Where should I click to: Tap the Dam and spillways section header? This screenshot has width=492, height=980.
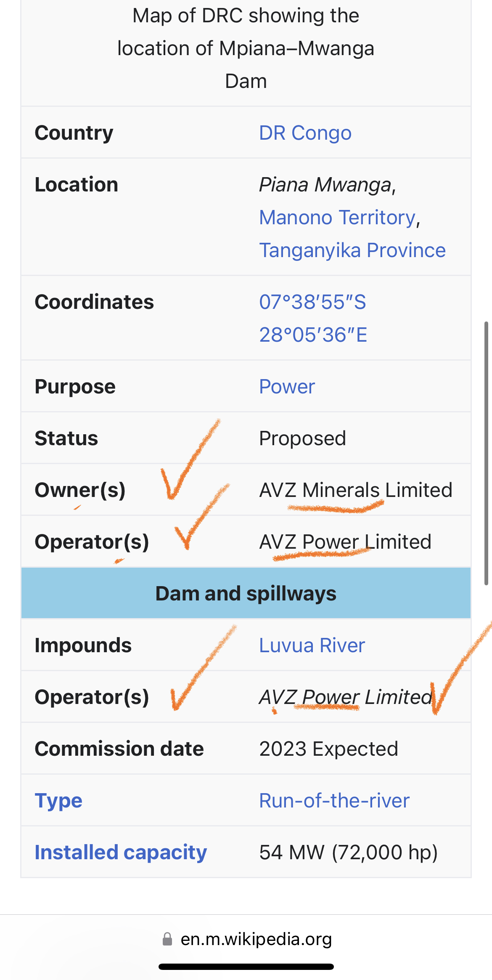click(246, 593)
